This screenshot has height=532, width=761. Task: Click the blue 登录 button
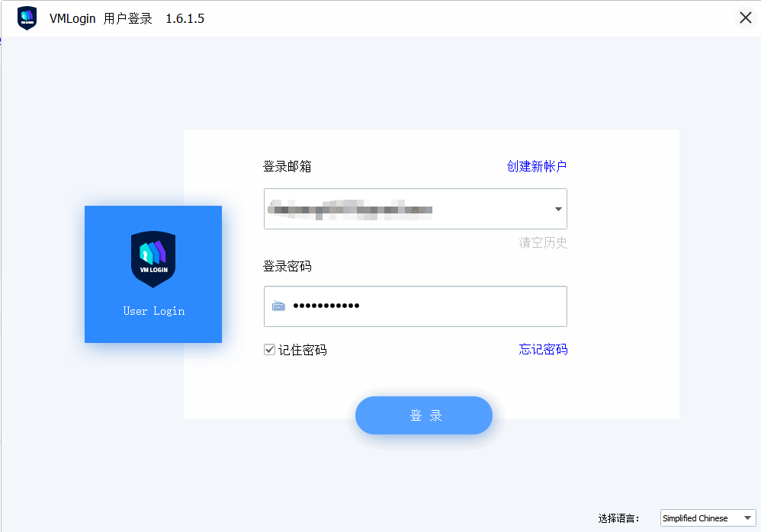[424, 415]
